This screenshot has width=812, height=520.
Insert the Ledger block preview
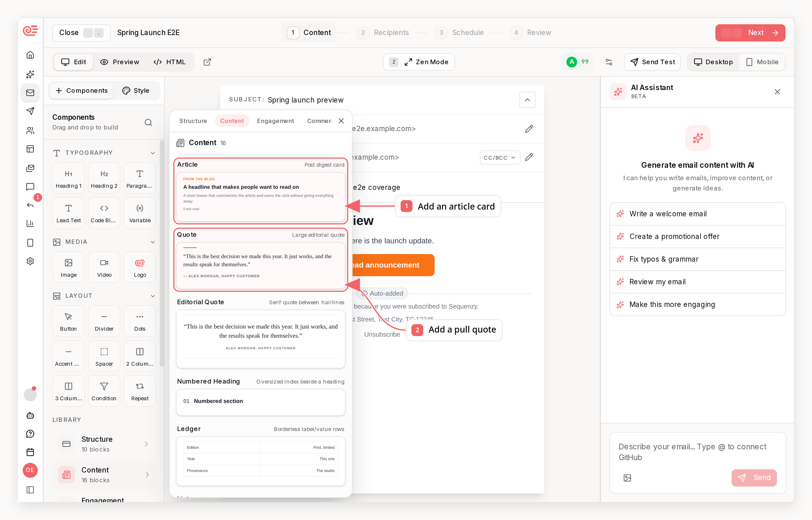pos(260,461)
